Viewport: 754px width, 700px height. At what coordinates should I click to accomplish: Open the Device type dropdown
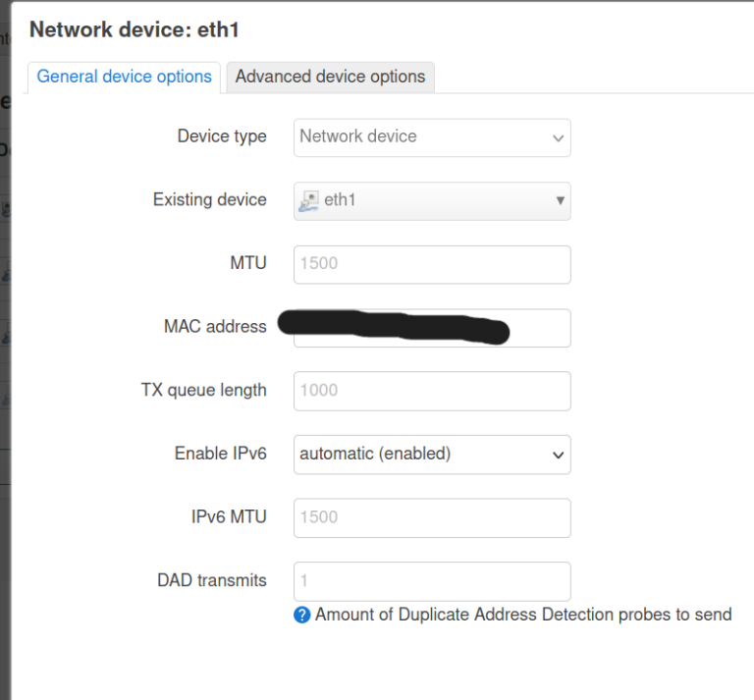(432, 137)
